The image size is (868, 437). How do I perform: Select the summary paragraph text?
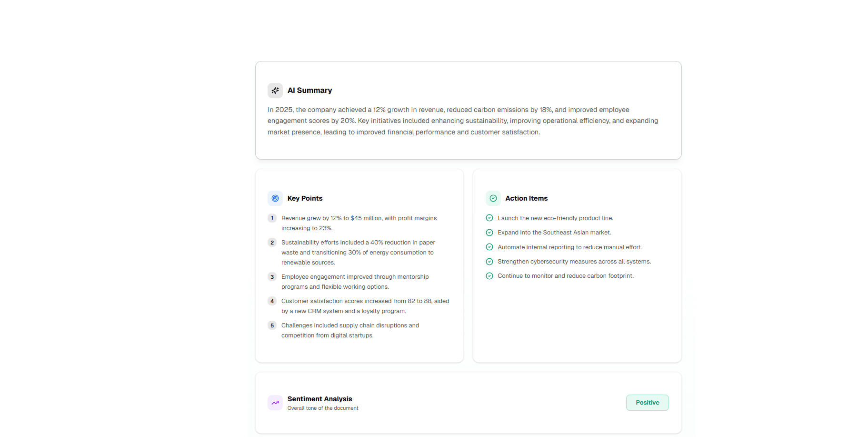(462, 121)
